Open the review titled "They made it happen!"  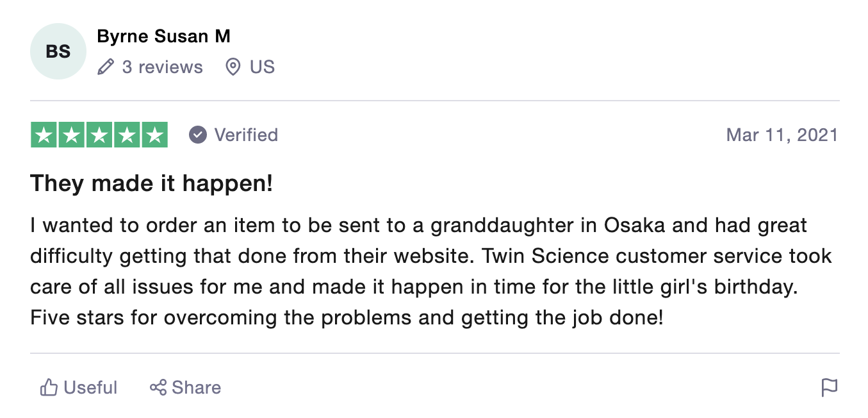(x=152, y=183)
